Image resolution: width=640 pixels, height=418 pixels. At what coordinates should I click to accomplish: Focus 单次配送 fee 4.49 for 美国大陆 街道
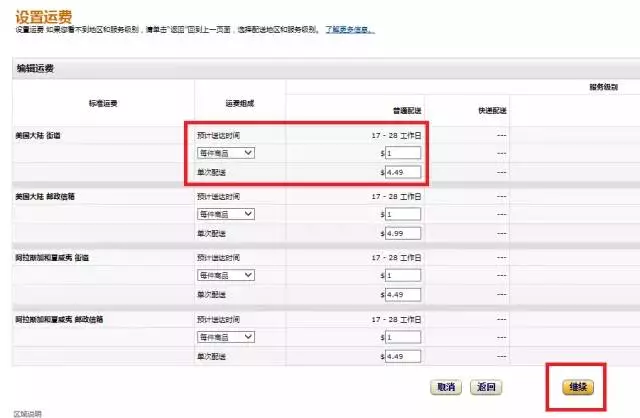403,172
